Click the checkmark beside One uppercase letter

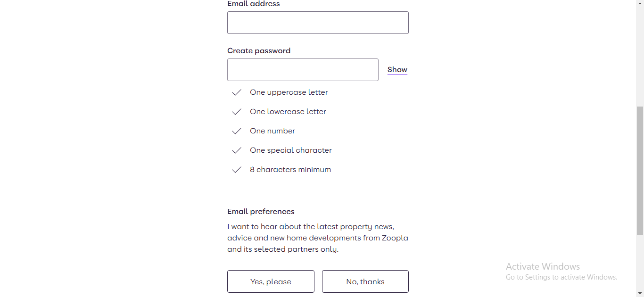pyautogui.click(x=237, y=92)
